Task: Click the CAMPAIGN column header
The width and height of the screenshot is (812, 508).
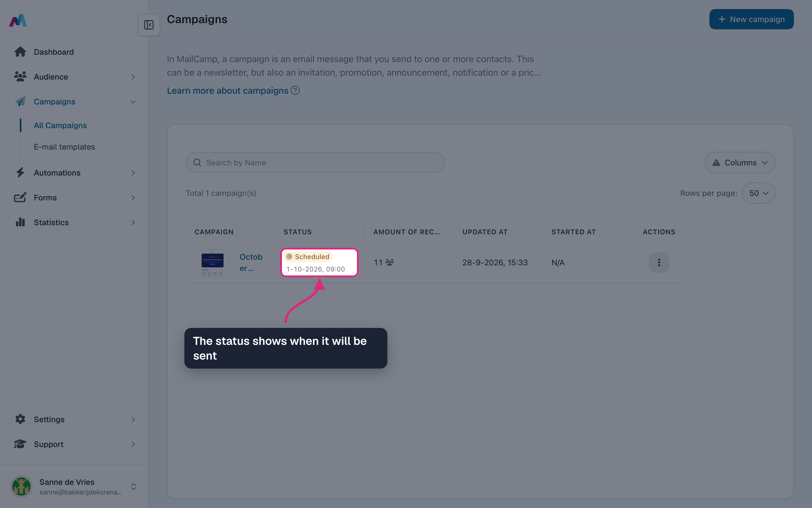Action: coord(214,232)
